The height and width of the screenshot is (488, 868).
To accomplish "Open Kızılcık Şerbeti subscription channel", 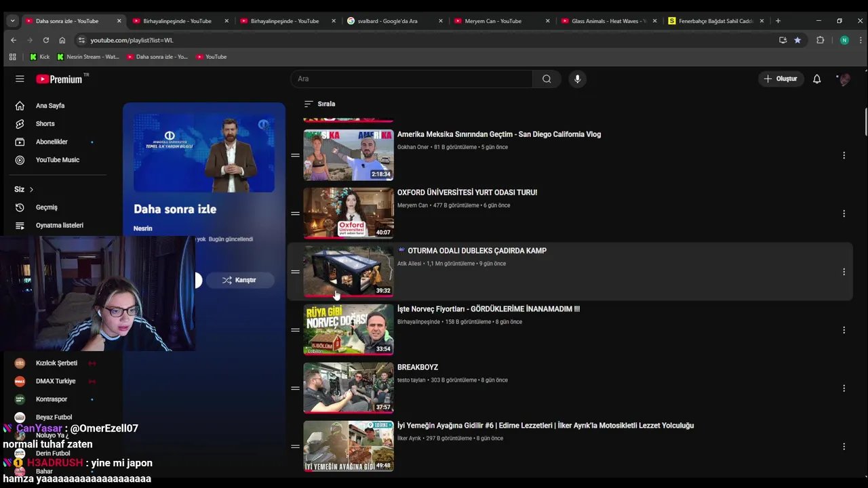I will point(56,363).
